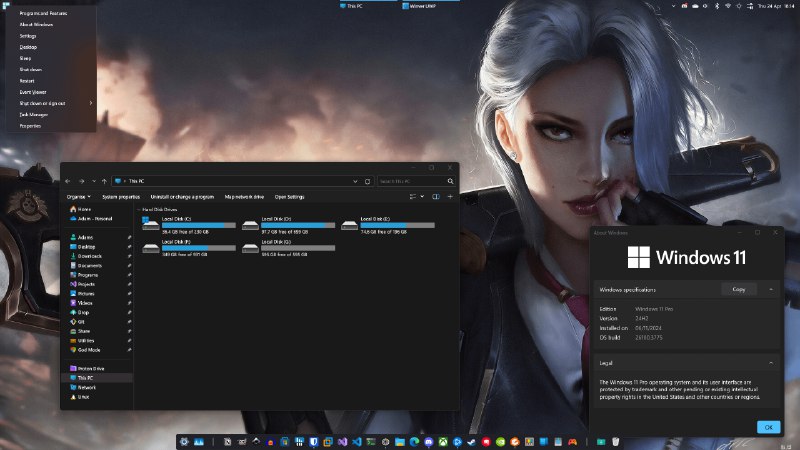Screen dimensions: 800x450
Task: Open Visual Studio Code from the taskbar
Action: 357,442
